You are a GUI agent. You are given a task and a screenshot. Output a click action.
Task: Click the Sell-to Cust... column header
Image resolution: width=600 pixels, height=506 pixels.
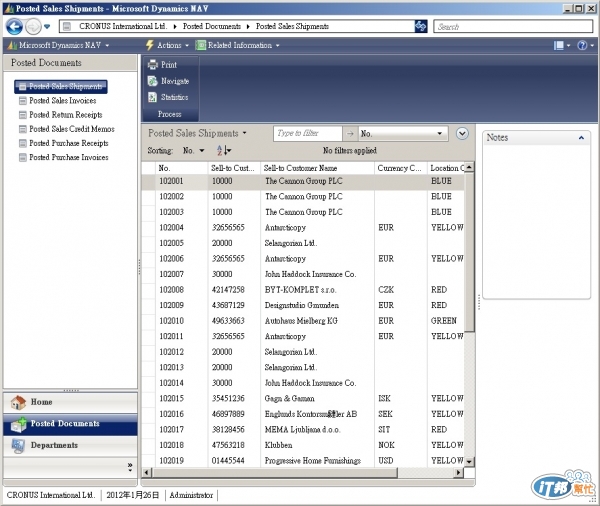(x=234, y=168)
